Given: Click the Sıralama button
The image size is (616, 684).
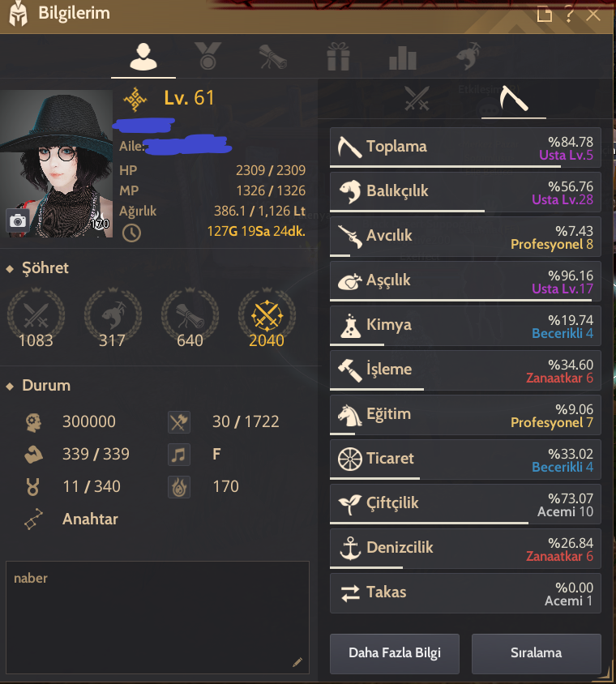Looking at the screenshot, I should pos(537,653).
